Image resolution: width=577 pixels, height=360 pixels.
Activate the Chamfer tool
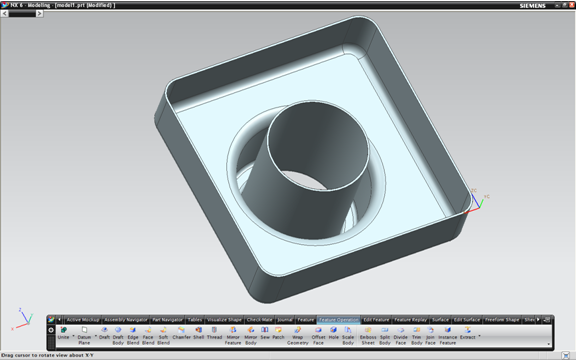(x=181, y=333)
